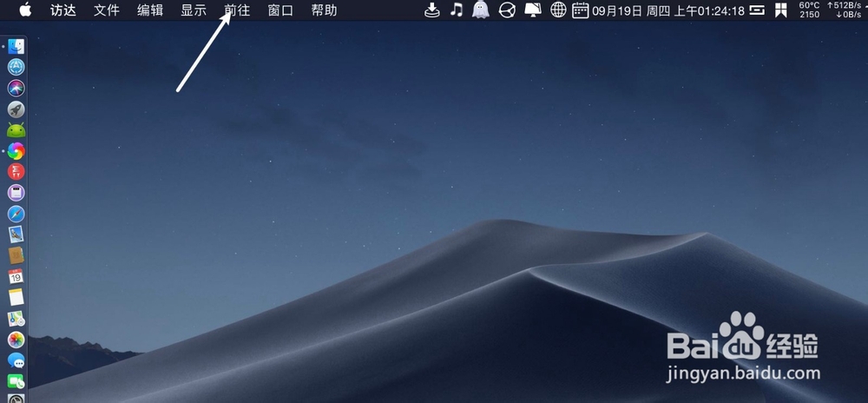Click the ghost menu bar icon
Viewport: 868px width, 403px height.
tap(481, 10)
